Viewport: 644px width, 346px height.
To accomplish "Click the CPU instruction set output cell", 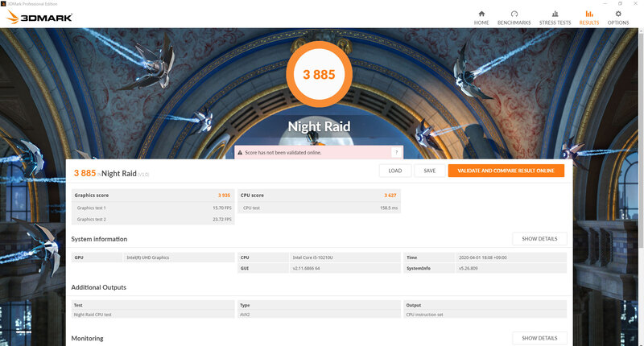I will coord(425,315).
